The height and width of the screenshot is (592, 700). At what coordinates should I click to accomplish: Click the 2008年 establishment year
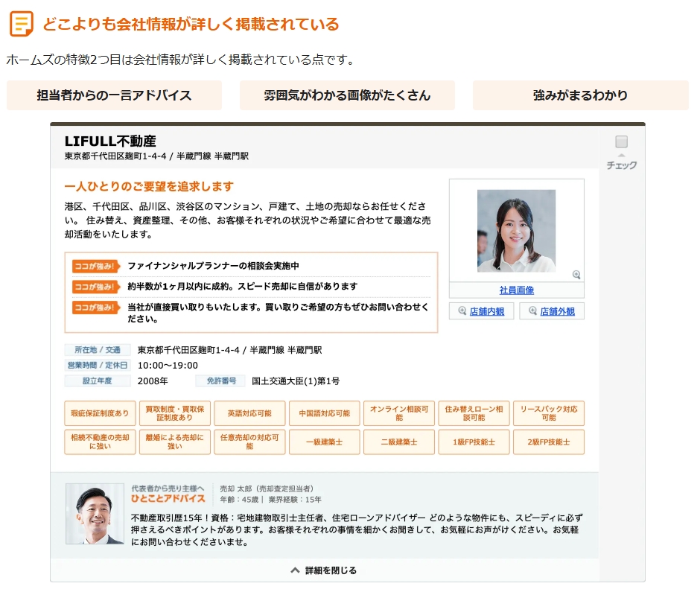coord(153,381)
